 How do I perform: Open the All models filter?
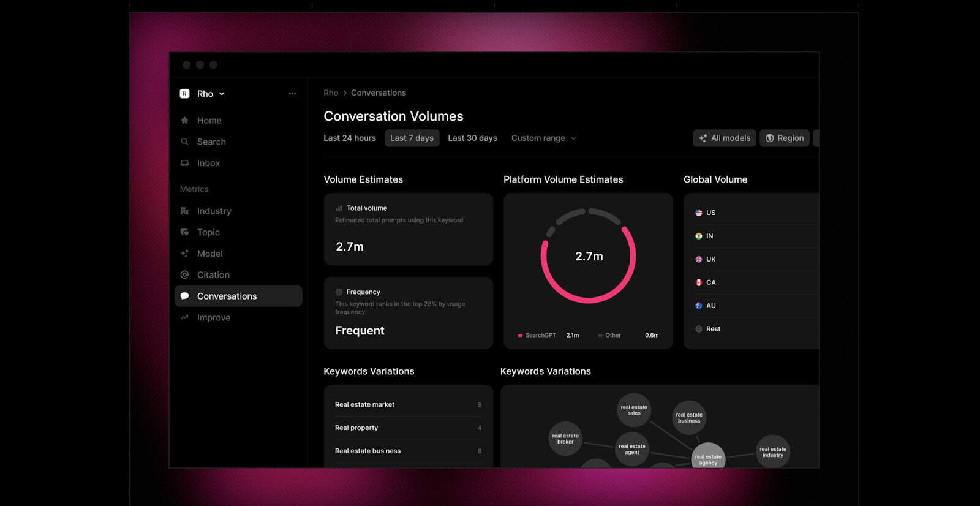(725, 138)
